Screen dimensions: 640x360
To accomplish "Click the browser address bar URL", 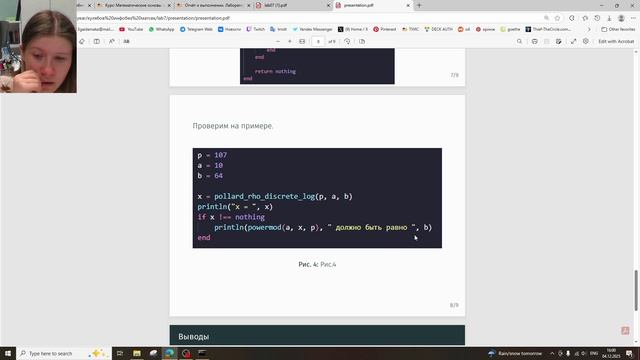I will click(153, 18).
